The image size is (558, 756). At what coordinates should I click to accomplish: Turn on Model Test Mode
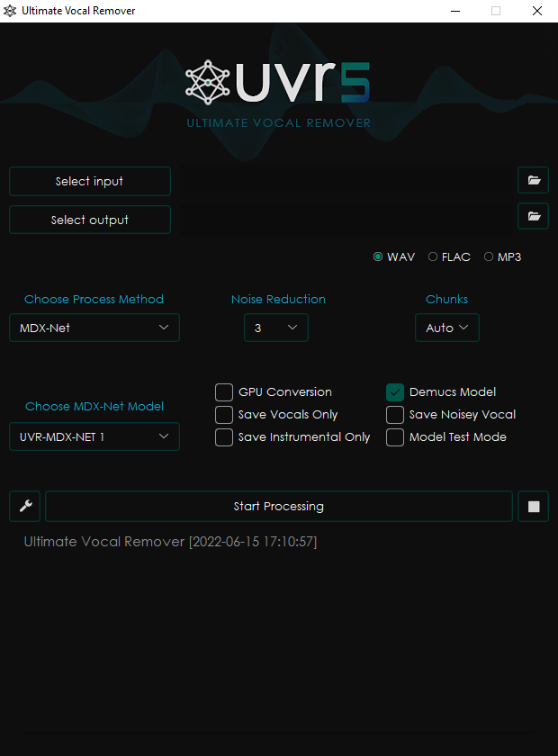(x=395, y=437)
